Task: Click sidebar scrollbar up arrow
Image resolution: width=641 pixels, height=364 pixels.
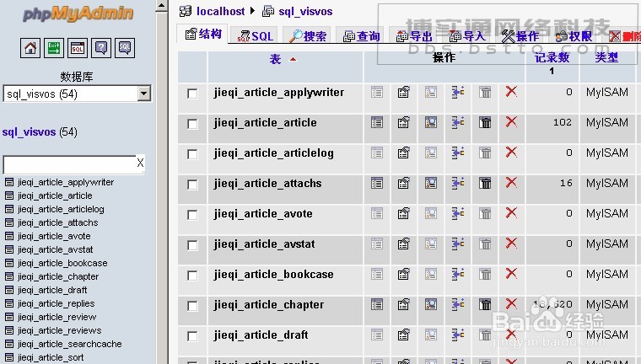Action: [161, 6]
